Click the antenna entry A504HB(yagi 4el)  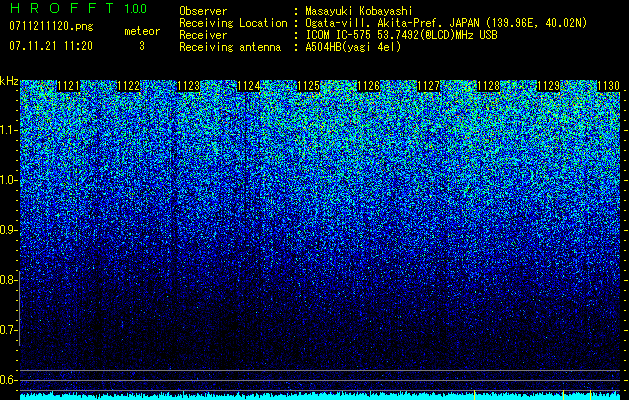tap(353, 47)
